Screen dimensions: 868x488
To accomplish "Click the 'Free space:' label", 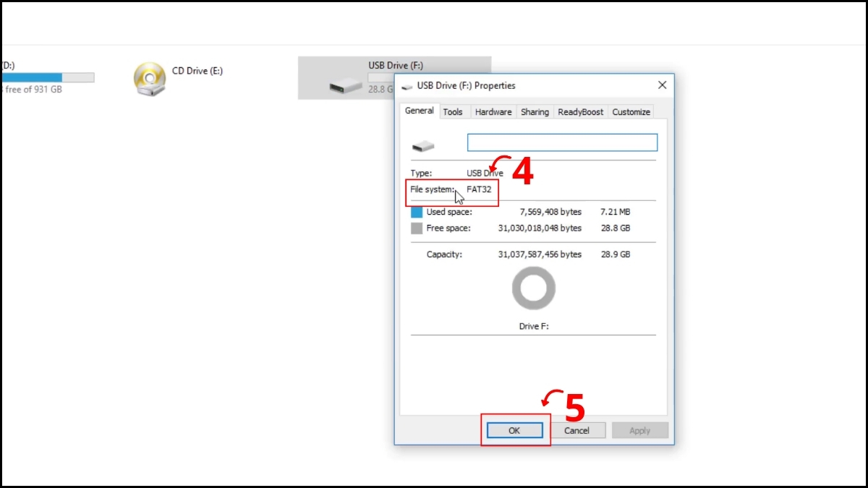I will point(448,228).
